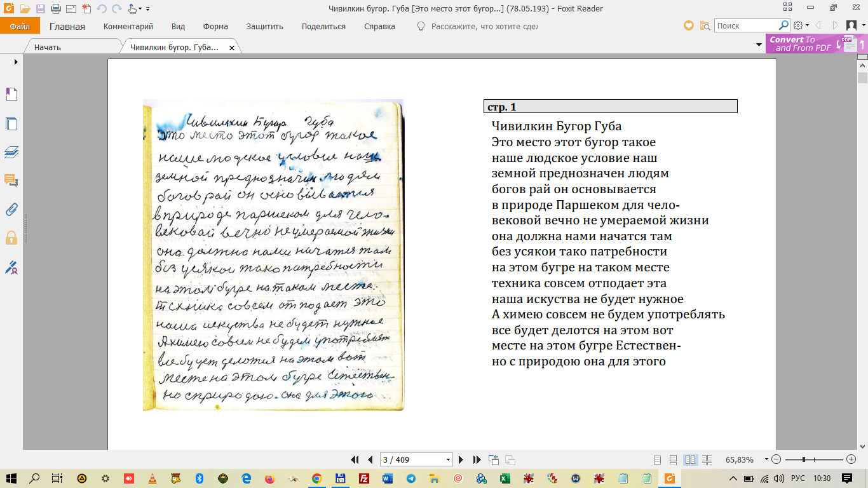The width and height of the screenshot is (868, 488).
Task: Open the Bookmarks panel in the sidebar
Action: (x=11, y=95)
